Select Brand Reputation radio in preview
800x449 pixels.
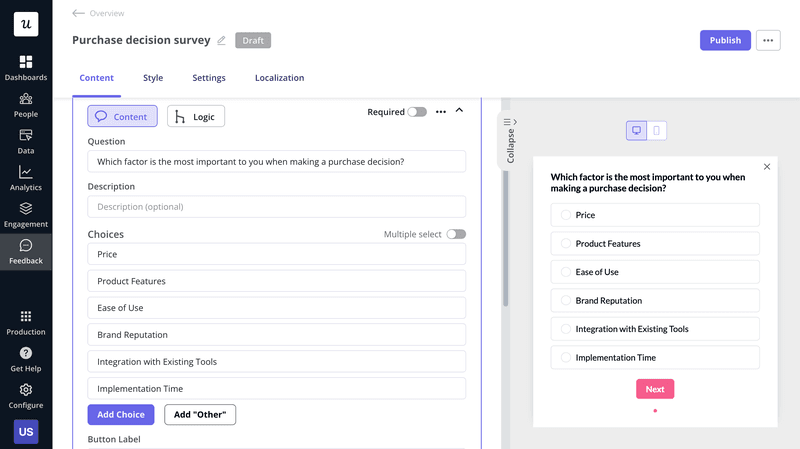click(x=566, y=301)
